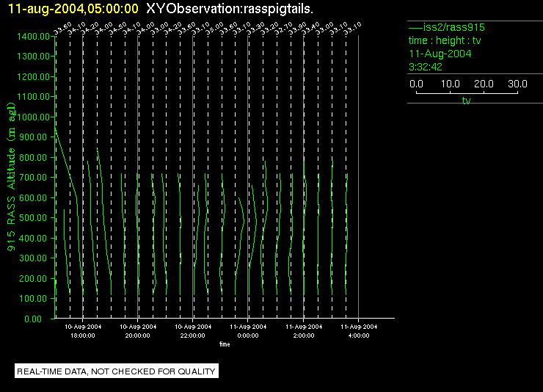This screenshot has width=543, height=392.
Task: Click the 10-Aug-2004 22:00:00 time label
Action: click(x=193, y=331)
